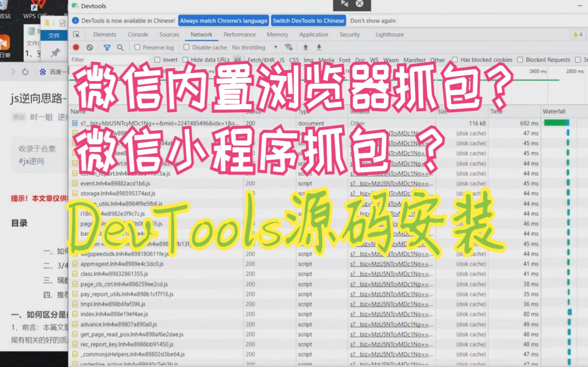Click script icon beside tmpl.lnh4w898b6faf396.js
The width and height of the screenshot is (588, 367).
pos(75,304)
